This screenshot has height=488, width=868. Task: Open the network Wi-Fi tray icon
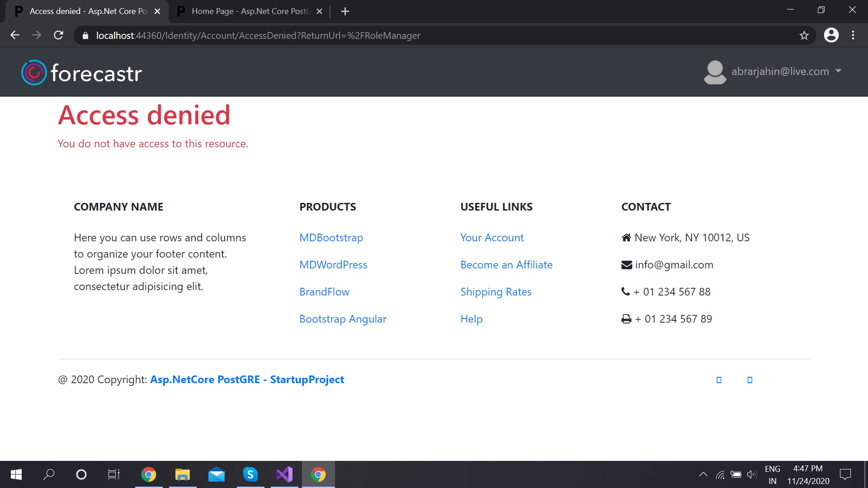(x=720, y=474)
